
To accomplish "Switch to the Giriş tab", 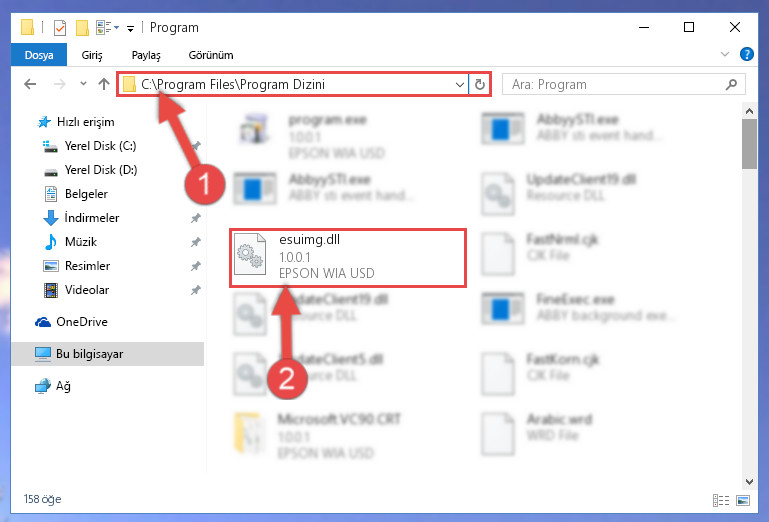I will point(92,55).
